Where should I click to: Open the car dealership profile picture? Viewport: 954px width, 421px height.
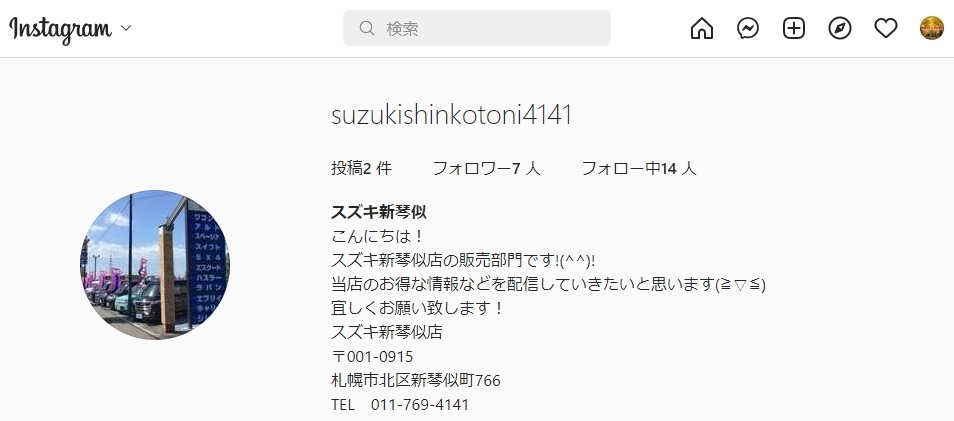pos(155,265)
